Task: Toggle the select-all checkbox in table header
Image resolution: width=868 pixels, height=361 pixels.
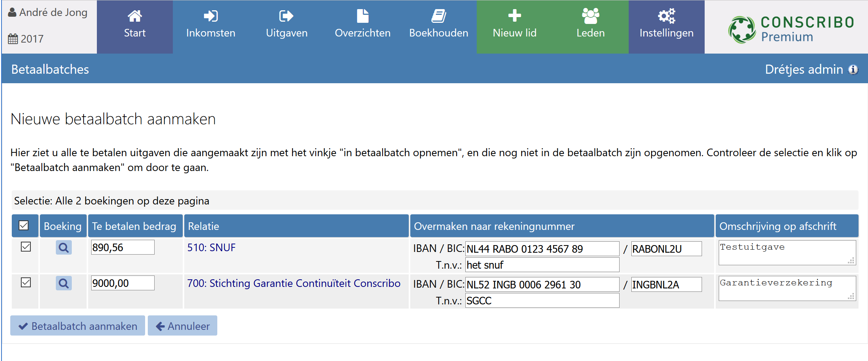Action: click(x=24, y=226)
